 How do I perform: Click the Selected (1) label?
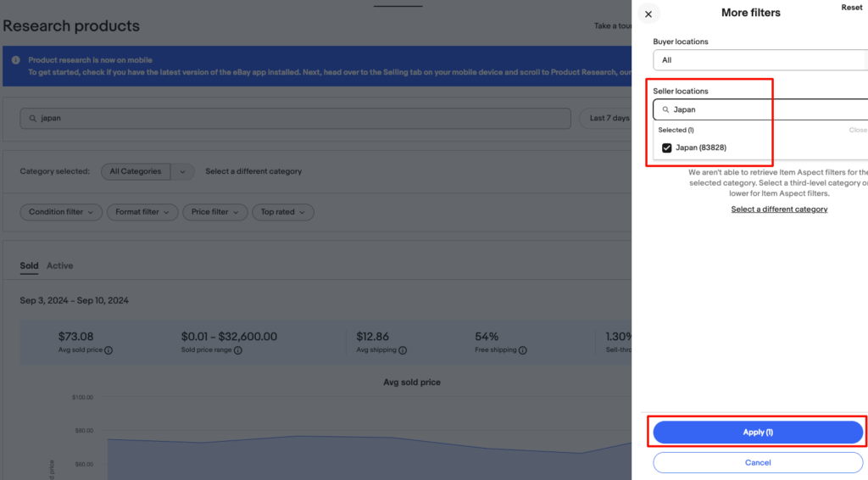(676, 130)
